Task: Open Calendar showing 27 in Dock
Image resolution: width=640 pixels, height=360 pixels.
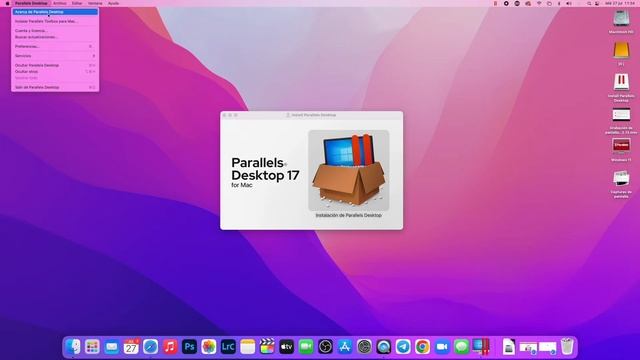Action: tap(131, 347)
